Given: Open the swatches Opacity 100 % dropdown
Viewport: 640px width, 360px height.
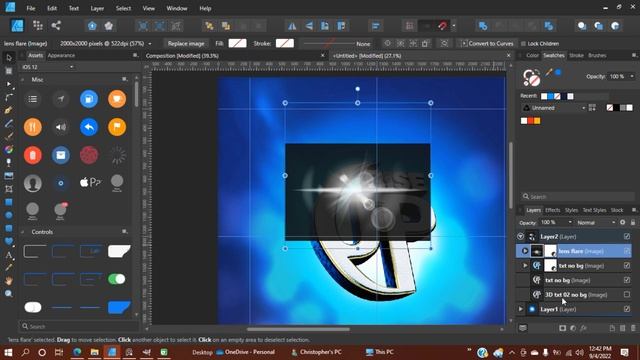Looking at the screenshot, I should point(622,76).
